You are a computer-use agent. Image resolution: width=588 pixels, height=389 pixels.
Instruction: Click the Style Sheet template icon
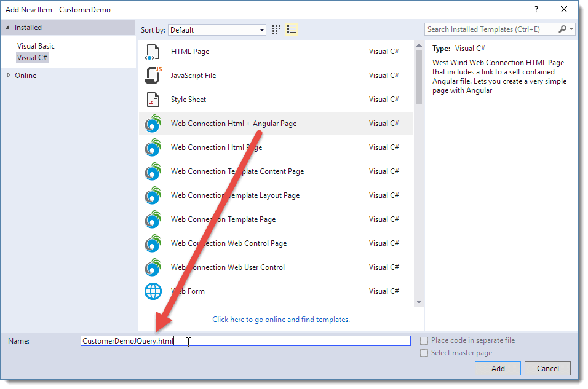click(153, 100)
